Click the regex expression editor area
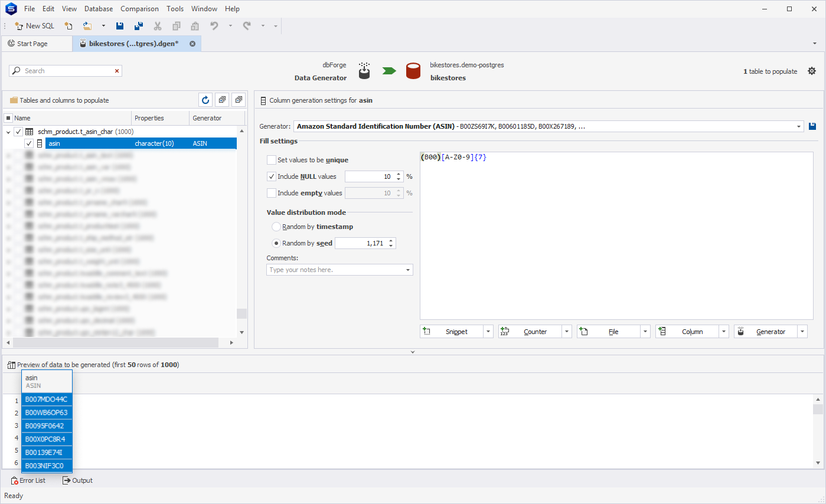 616,235
